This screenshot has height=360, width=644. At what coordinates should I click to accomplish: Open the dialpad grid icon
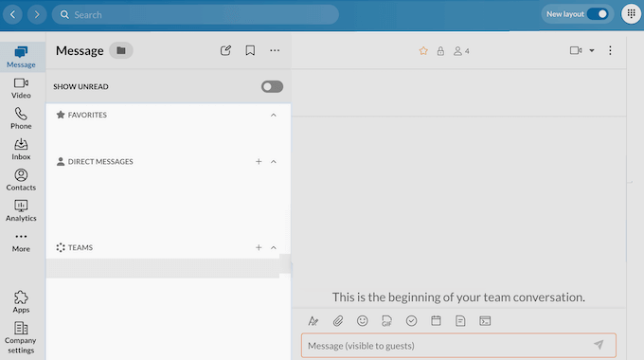(632, 14)
